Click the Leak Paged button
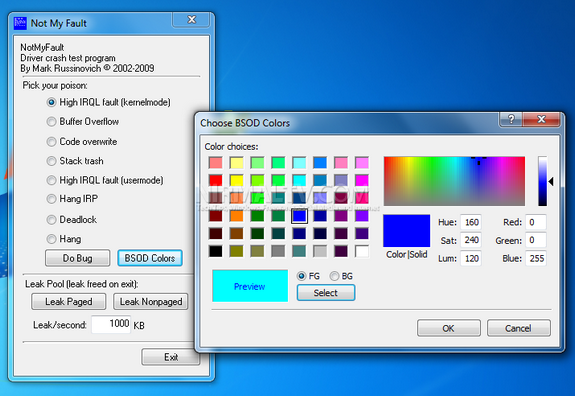The width and height of the screenshot is (575, 396). (69, 302)
